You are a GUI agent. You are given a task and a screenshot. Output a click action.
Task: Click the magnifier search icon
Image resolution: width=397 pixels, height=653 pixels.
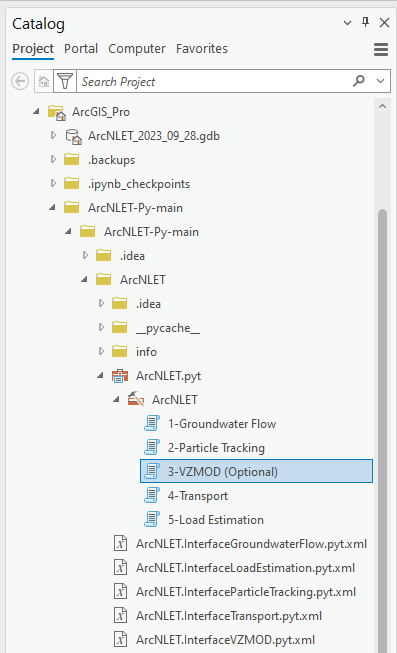click(358, 80)
